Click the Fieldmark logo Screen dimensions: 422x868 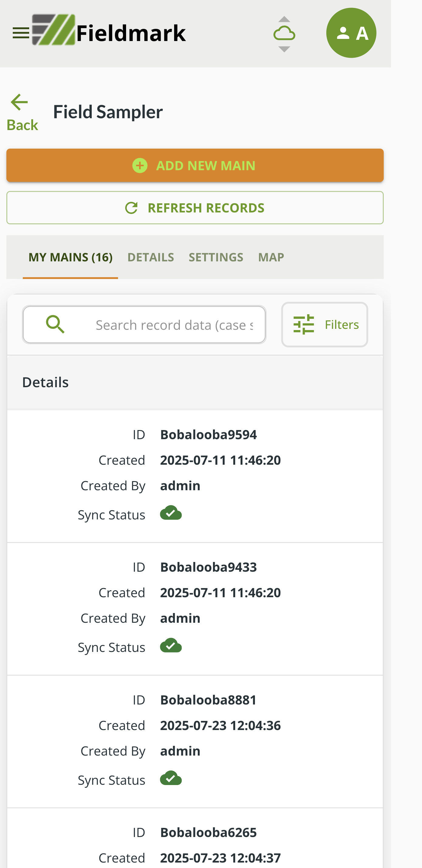[109, 31]
